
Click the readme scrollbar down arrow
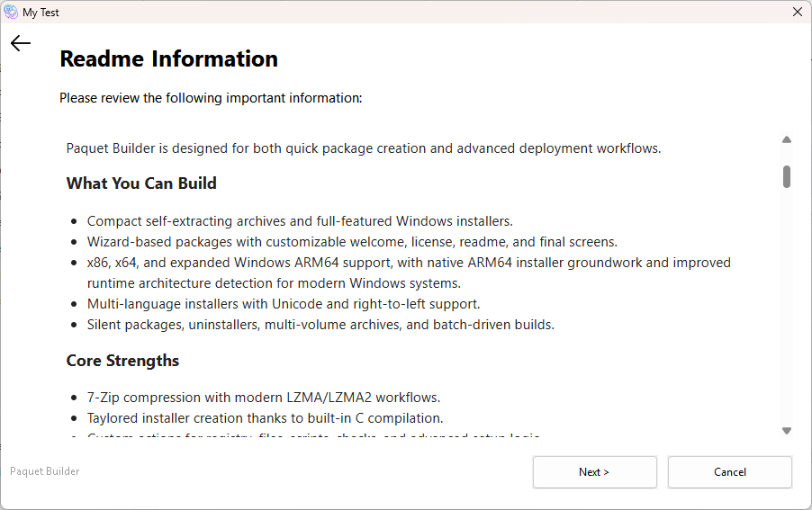(x=787, y=431)
